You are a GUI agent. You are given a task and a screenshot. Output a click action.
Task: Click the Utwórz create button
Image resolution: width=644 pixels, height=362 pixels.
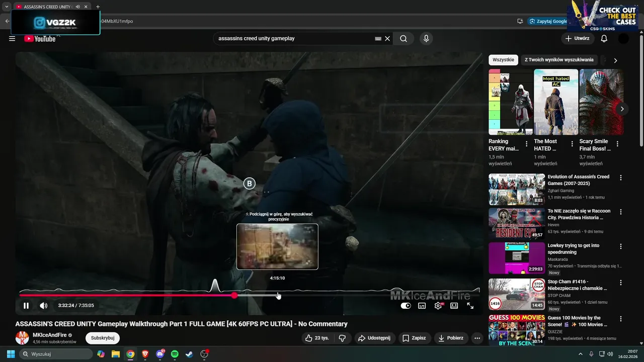(x=577, y=39)
